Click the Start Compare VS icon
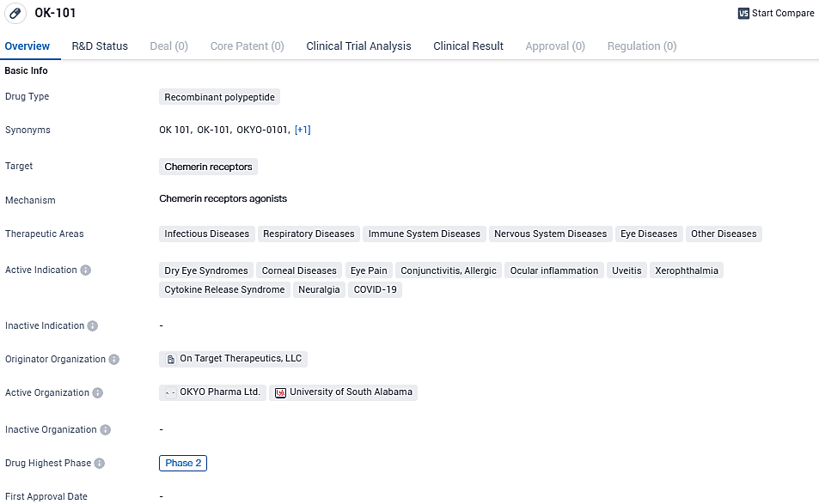The width and height of the screenshot is (819, 504). point(743,14)
